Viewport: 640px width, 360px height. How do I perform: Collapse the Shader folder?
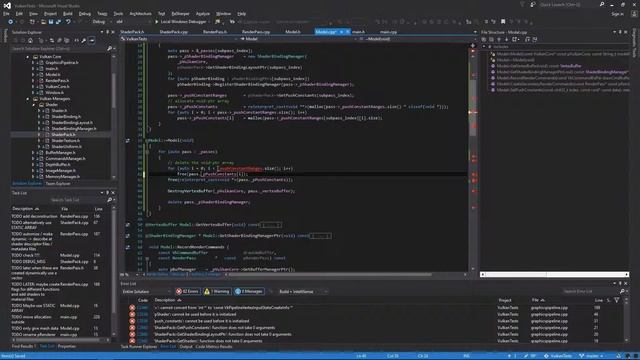pos(33,105)
